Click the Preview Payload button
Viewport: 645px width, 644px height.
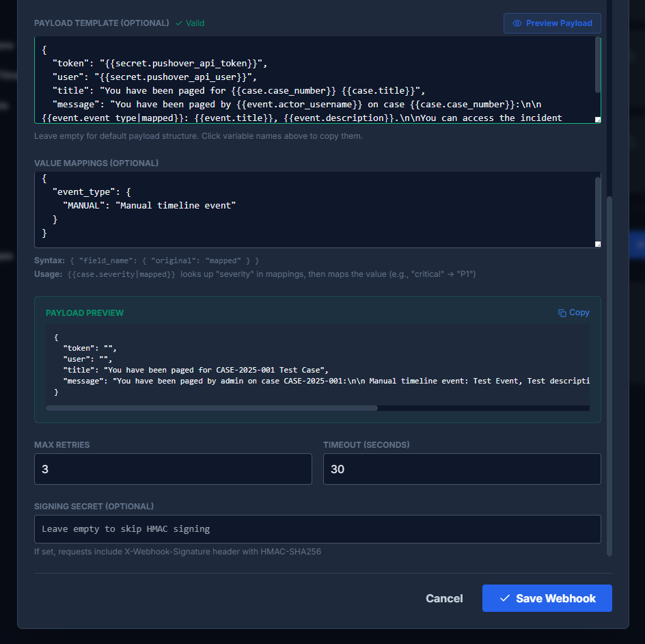(551, 23)
